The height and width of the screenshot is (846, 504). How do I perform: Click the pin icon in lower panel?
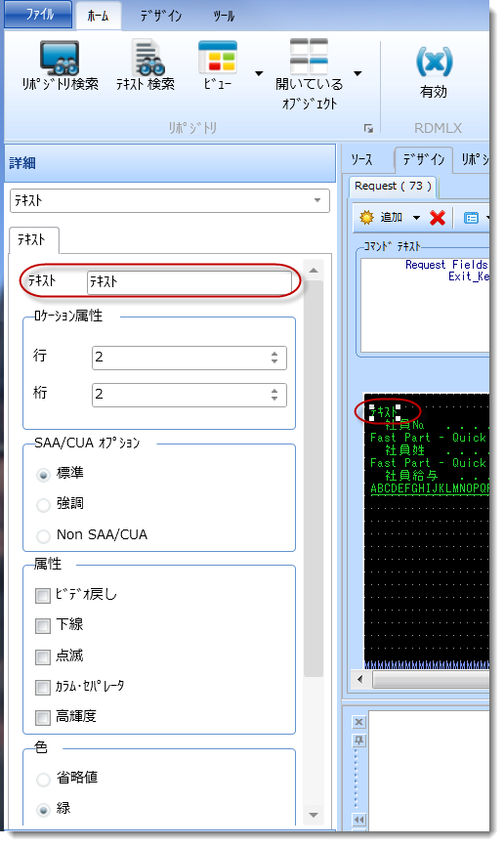pyautogui.click(x=358, y=740)
